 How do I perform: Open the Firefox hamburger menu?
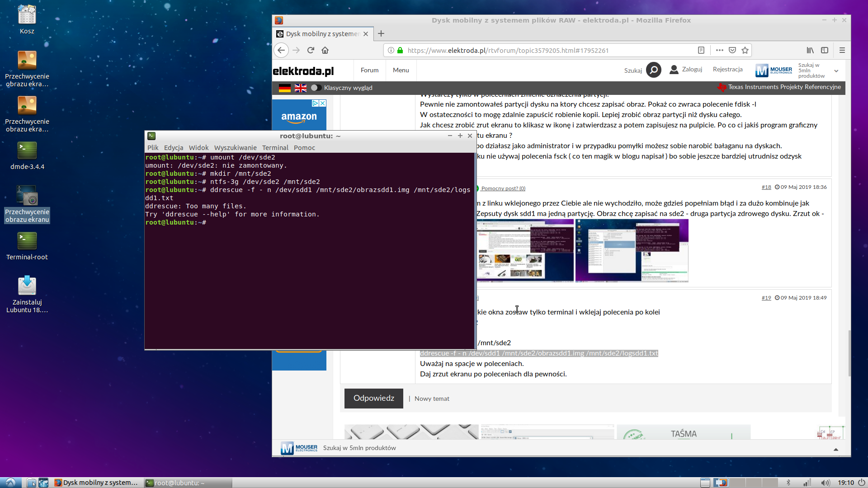point(842,50)
